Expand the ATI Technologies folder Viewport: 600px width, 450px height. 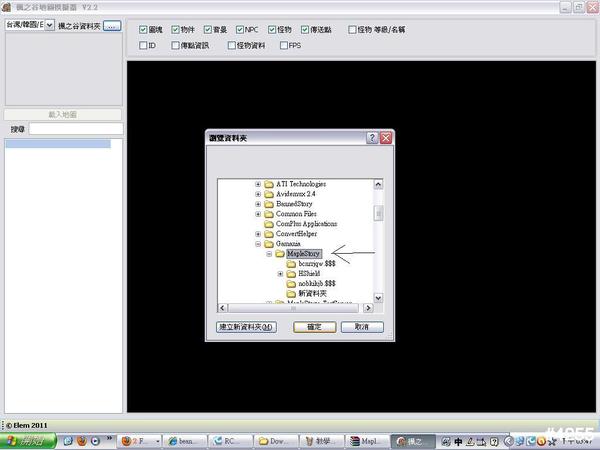tap(258, 184)
